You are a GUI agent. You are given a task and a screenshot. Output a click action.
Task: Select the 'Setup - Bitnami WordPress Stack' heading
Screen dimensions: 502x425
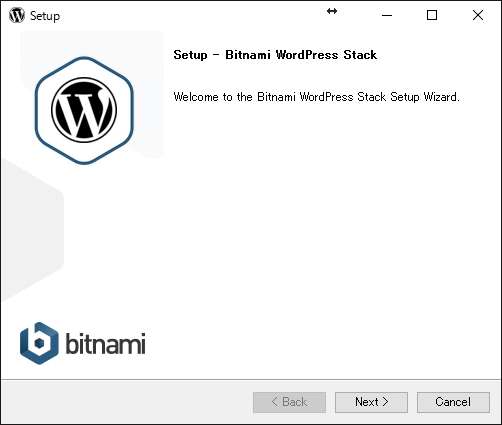coord(275,55)
